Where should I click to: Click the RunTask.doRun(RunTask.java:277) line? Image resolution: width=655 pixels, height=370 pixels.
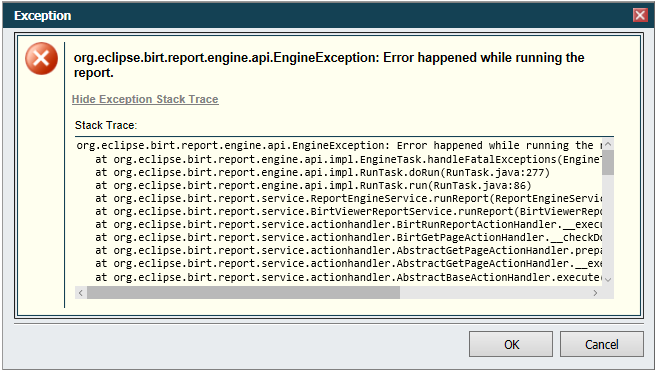322,172
